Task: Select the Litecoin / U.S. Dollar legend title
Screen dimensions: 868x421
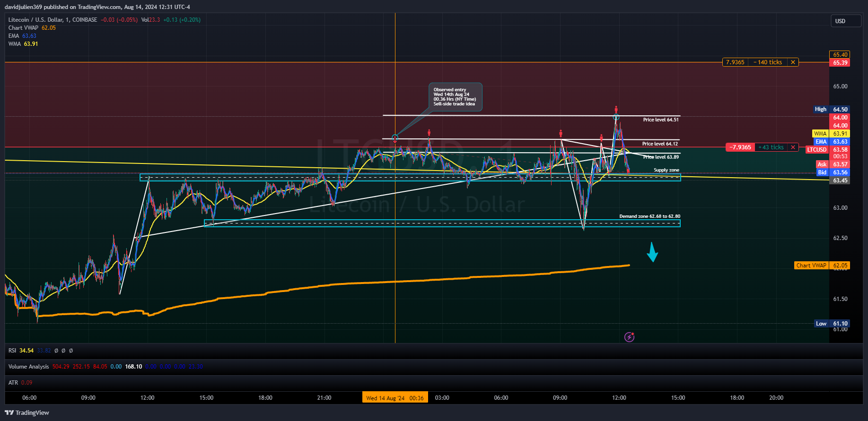Action: click(53, 20)
